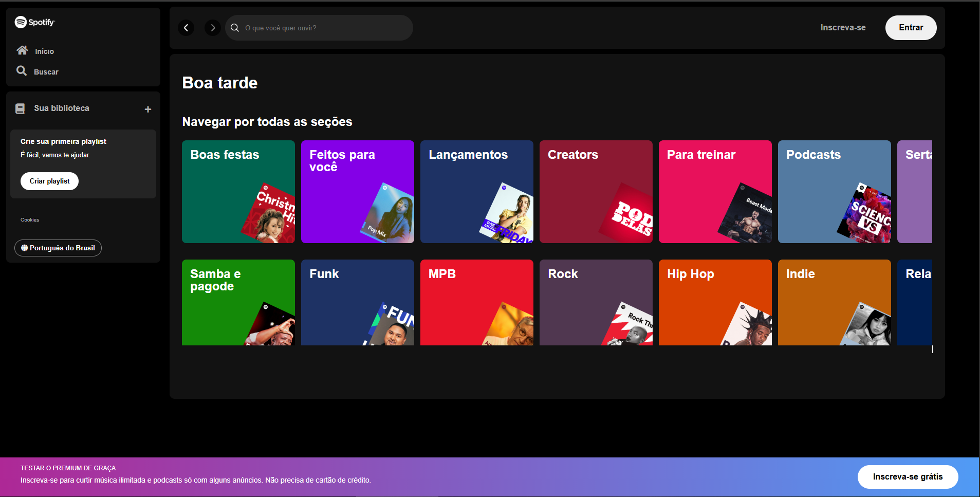
Task: Open the Hip Hop category card
Action: [x=715, y=302]
